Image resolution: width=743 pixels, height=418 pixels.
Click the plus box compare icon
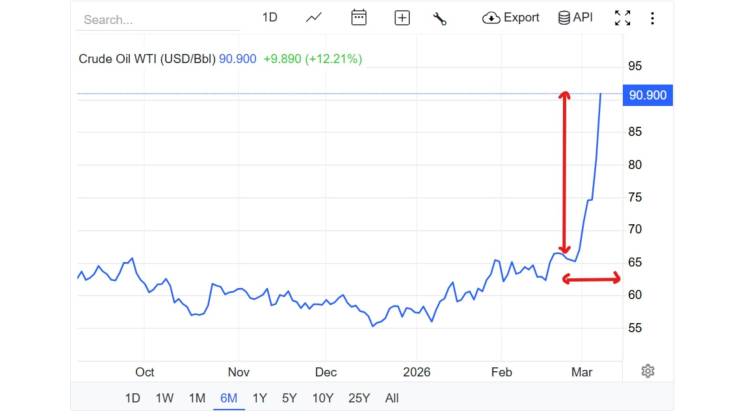click(x=402, y=18)
